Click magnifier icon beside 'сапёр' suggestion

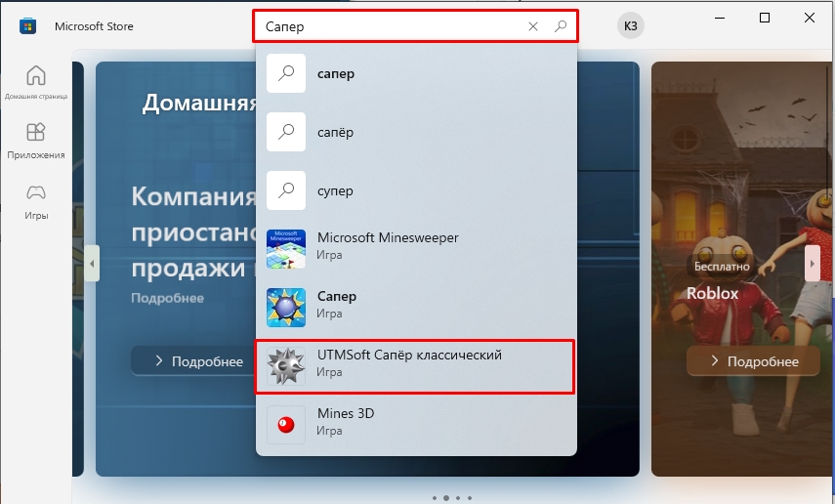pos(286,132)
